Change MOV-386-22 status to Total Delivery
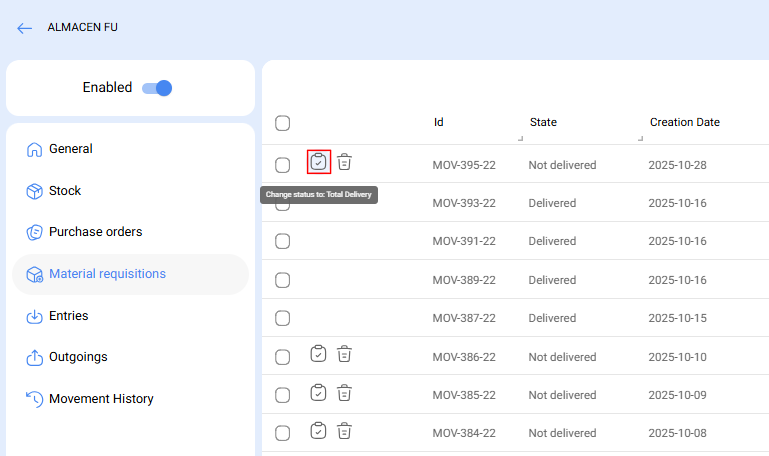 tap(318, 354)
